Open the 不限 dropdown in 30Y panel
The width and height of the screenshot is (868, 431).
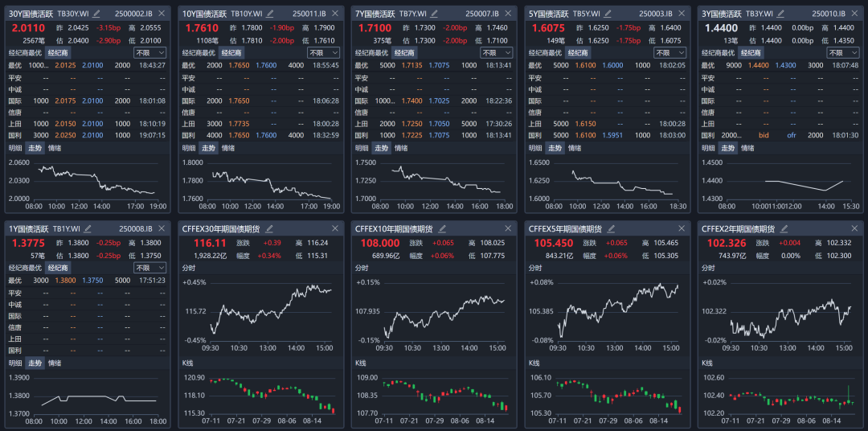[150, 52]
